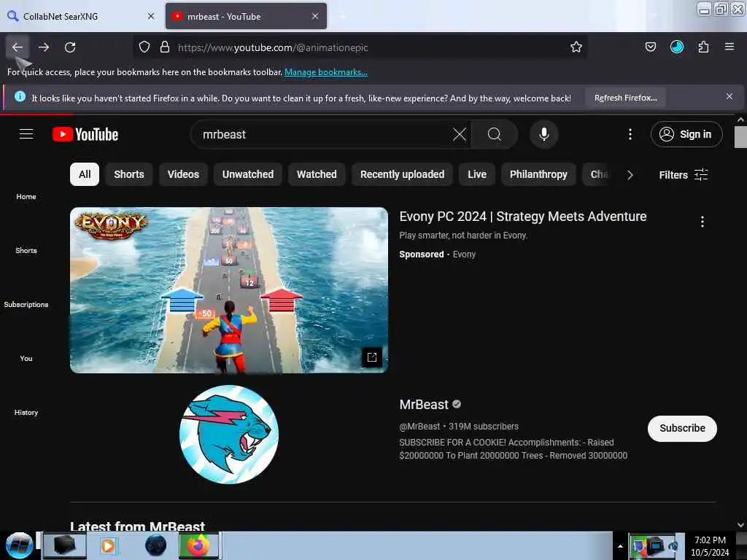The image size is (747, 560).
Task: Open Home in the YouTube sidebar
Action: (26, 196)
